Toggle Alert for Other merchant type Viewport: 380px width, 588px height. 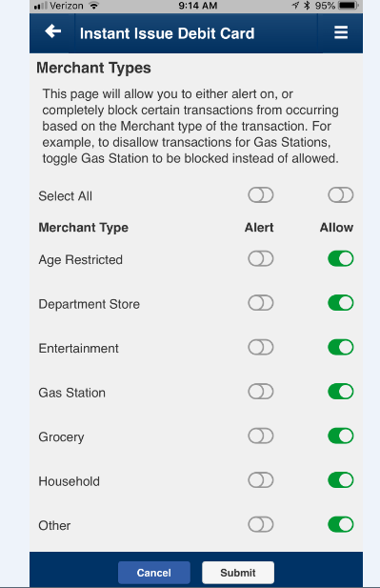pos(261,524)
